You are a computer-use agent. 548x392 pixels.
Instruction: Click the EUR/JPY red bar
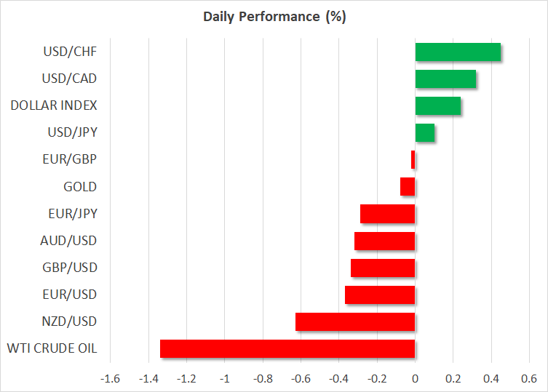387,214
